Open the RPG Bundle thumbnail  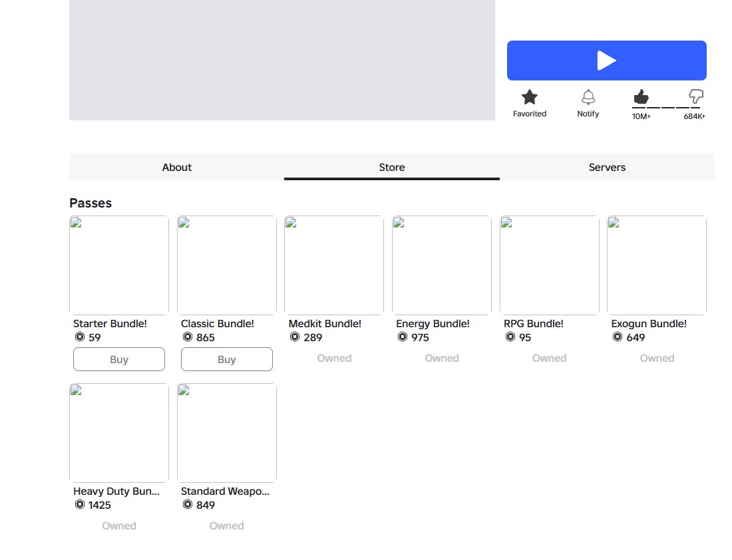550,265
